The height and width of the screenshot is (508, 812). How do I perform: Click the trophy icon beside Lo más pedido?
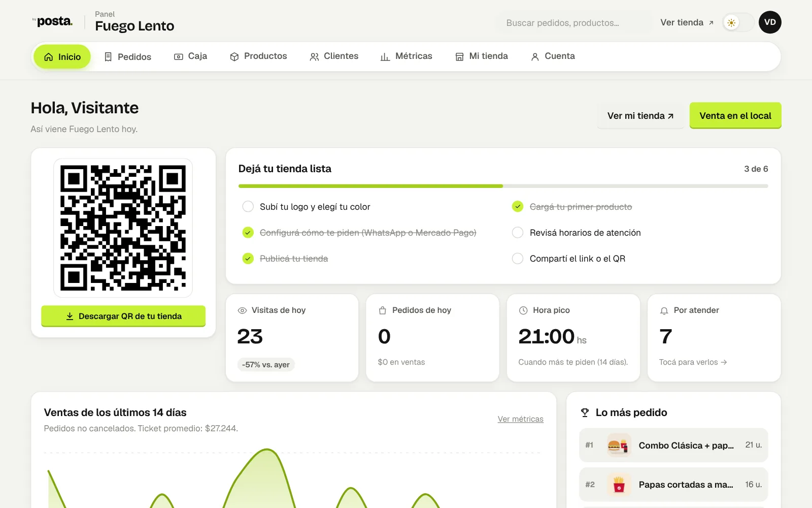(x=585, y=412)
